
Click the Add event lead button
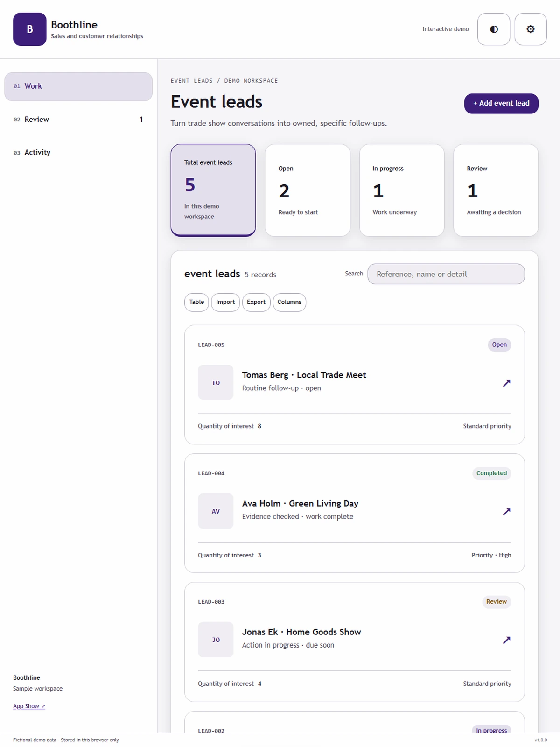click(501, 103)
